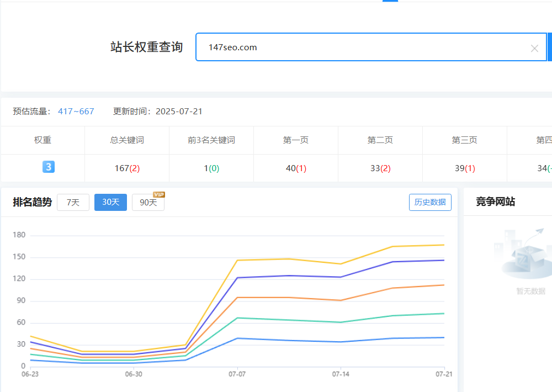Viewport: 552px width, 392px height.
Task: Click the 竞争网站 panel heading
Action: point(495,202)
